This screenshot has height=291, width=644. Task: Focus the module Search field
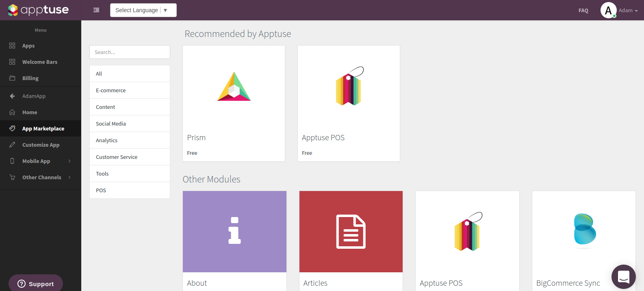130,52
